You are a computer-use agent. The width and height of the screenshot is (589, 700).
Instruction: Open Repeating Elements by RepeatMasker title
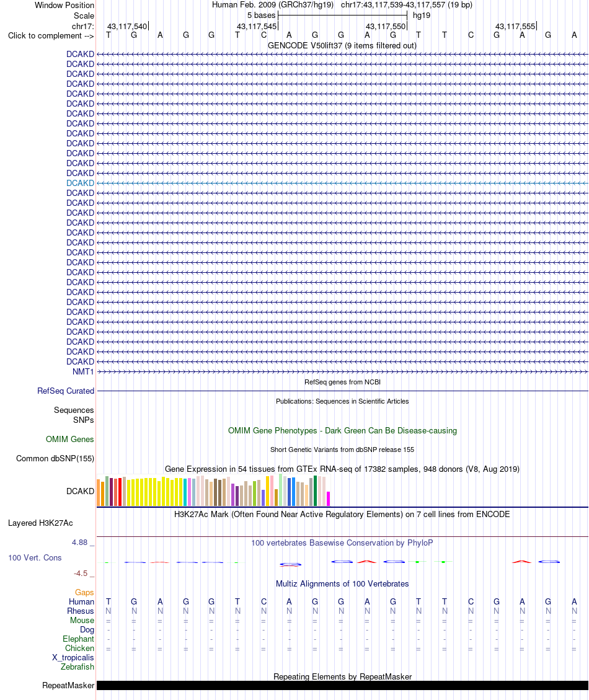coord(342,677)
